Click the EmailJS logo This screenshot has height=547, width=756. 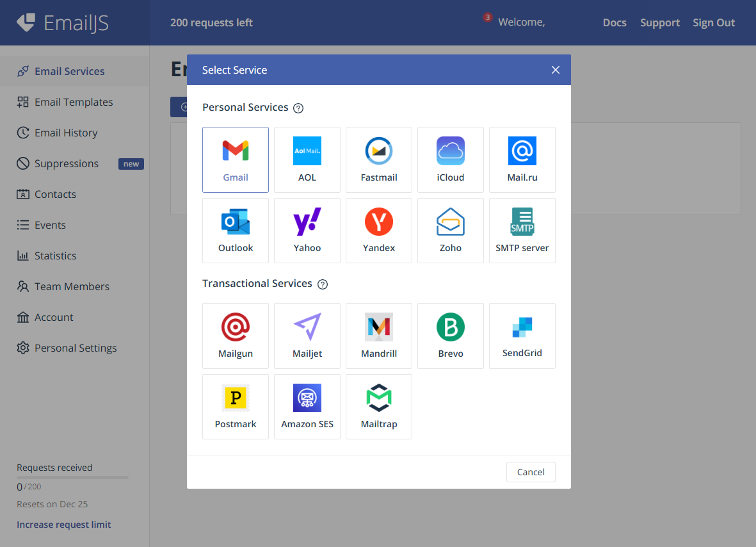(63, 22)
